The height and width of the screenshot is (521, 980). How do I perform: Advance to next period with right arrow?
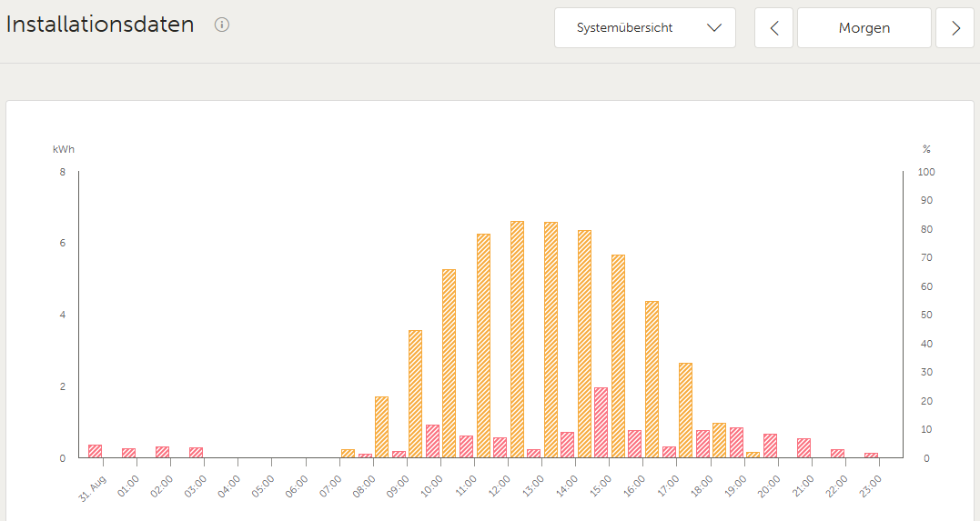coord(955,28)
